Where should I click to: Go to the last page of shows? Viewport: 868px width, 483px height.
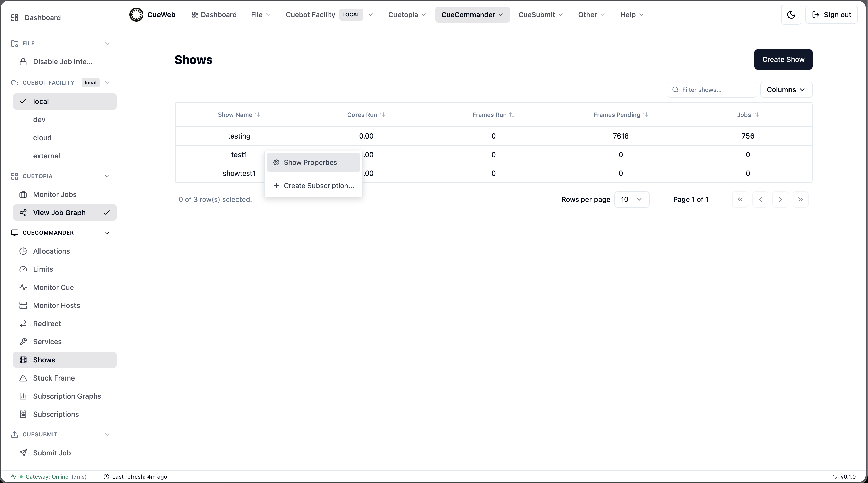click(x=800, y=199)
